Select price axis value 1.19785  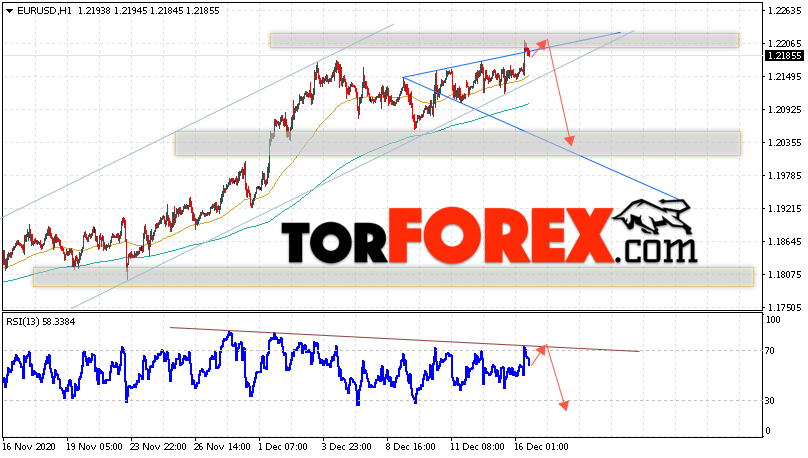coord(784,176)
